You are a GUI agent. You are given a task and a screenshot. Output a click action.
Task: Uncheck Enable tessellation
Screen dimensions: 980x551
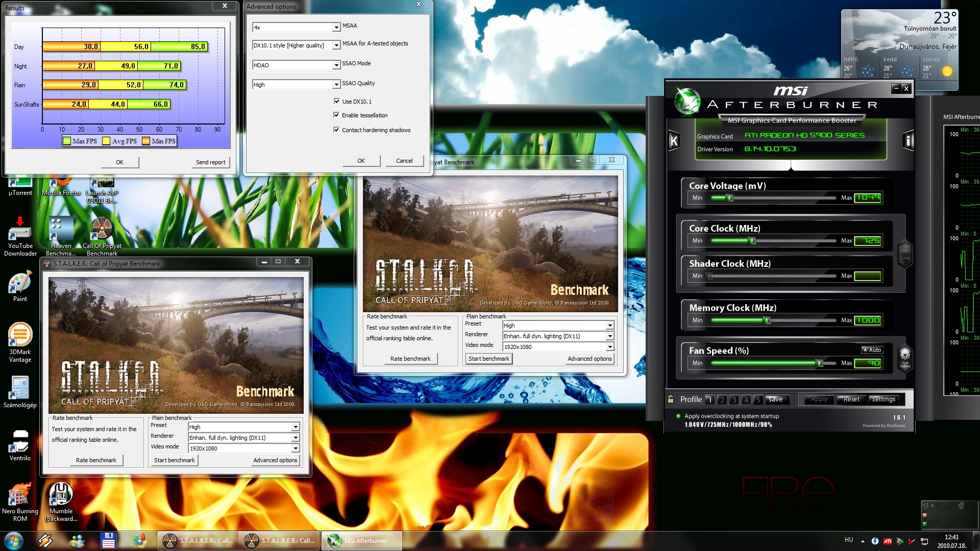coord(336,115)
